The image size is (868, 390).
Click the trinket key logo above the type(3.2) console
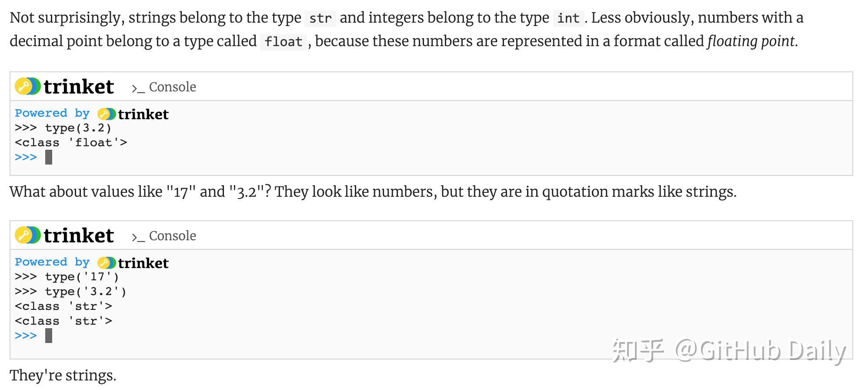coord(28,87)
